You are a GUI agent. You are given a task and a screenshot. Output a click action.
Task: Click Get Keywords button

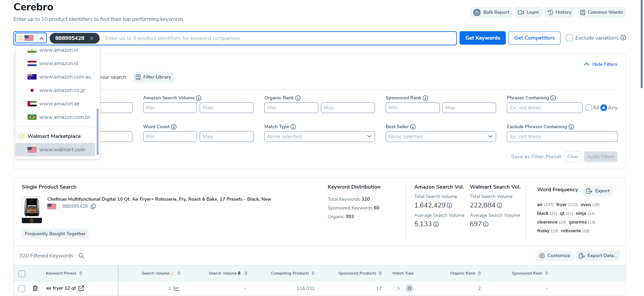482,38
